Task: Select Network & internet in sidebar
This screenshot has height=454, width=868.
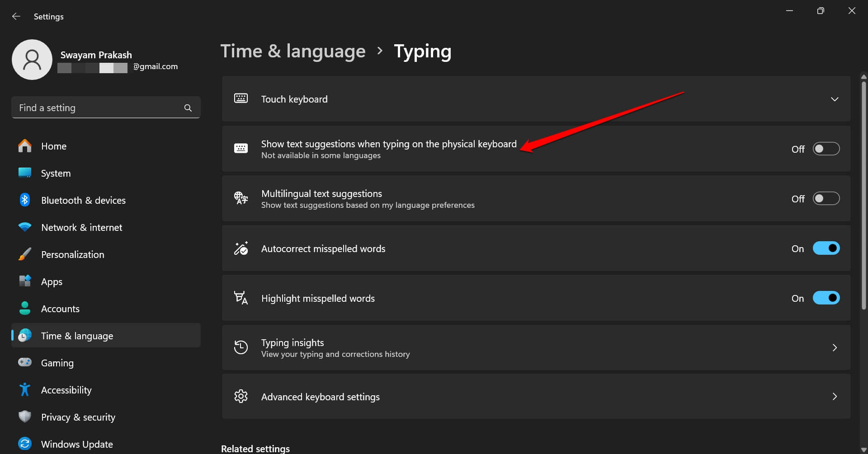Action: (82, 228)
